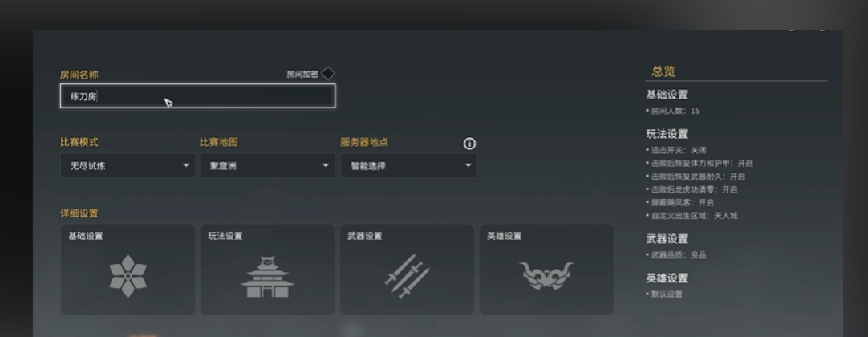Image resolution: width=868 pixels, height=337 pixels.
Task: Click the 总览 overview heading
Action: coord(663,71)
